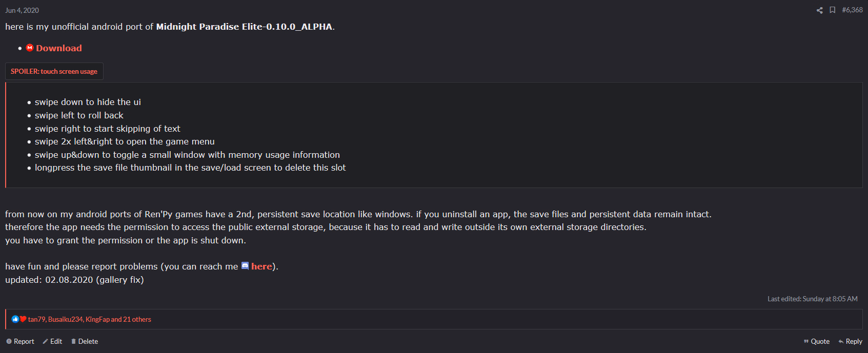The height and width of the screenshot is (353, 868).
Task: Click the share post icon
Action: coord(819,10)
